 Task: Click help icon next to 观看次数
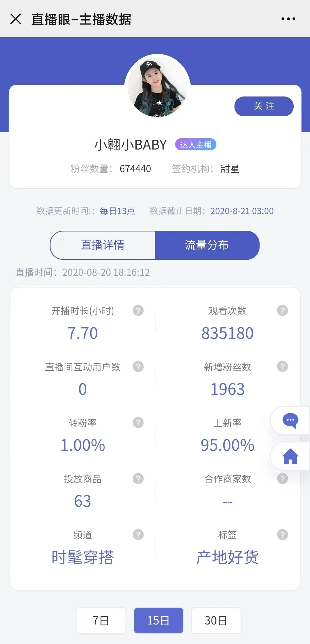point(282,311)
